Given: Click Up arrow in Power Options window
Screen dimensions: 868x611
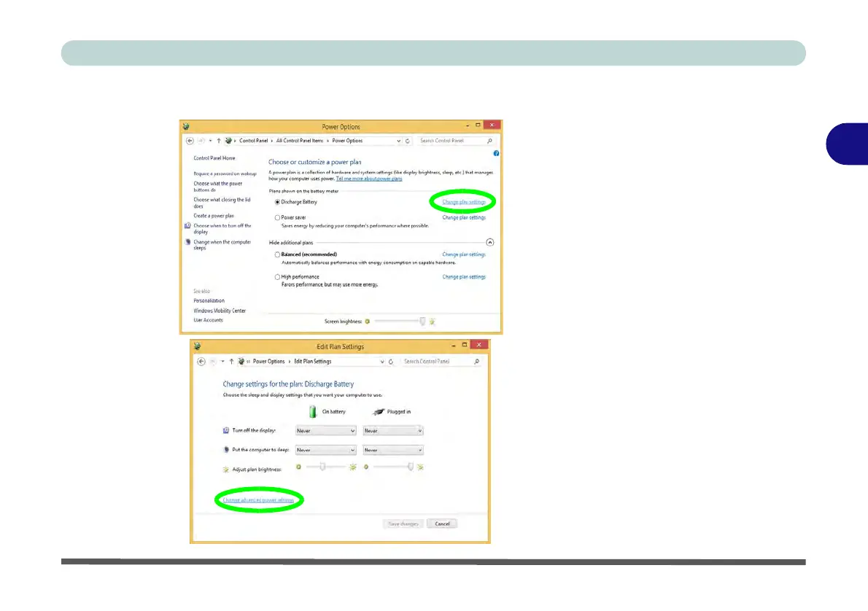Looking at the screenshot, I should (219, 141).
